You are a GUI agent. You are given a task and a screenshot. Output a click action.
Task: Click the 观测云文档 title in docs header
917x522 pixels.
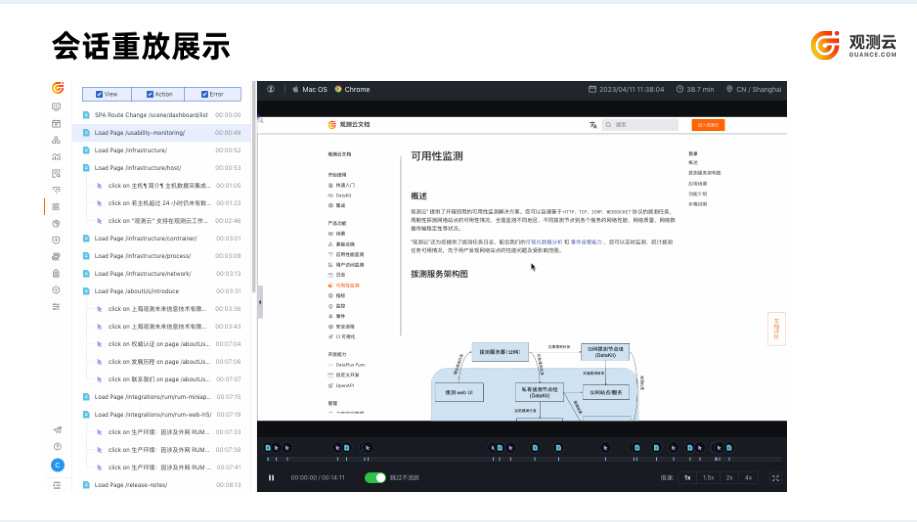[x=354, y=125]
